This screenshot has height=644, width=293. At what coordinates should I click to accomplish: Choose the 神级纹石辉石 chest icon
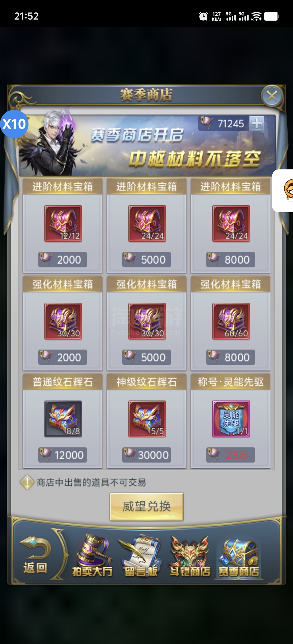tap(147, 418)
